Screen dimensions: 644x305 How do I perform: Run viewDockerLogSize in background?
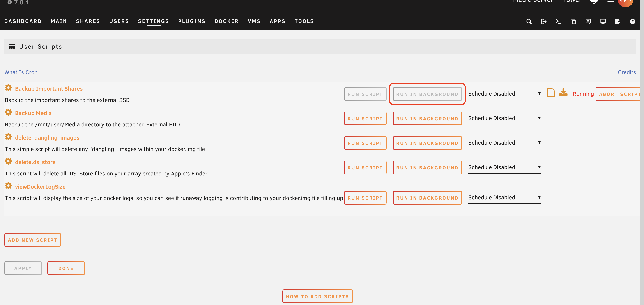(427, 198)
